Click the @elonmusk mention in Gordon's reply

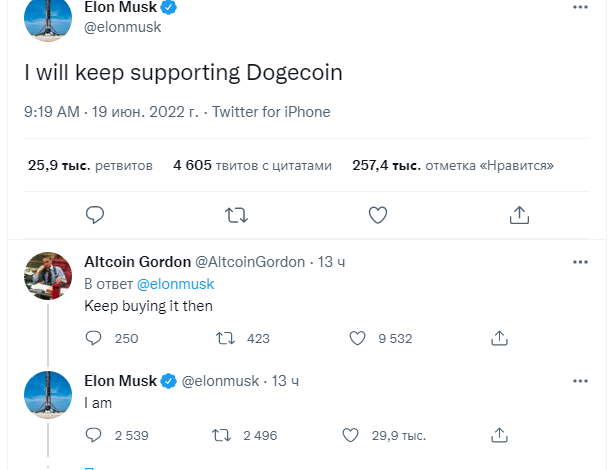click(175, 284)
